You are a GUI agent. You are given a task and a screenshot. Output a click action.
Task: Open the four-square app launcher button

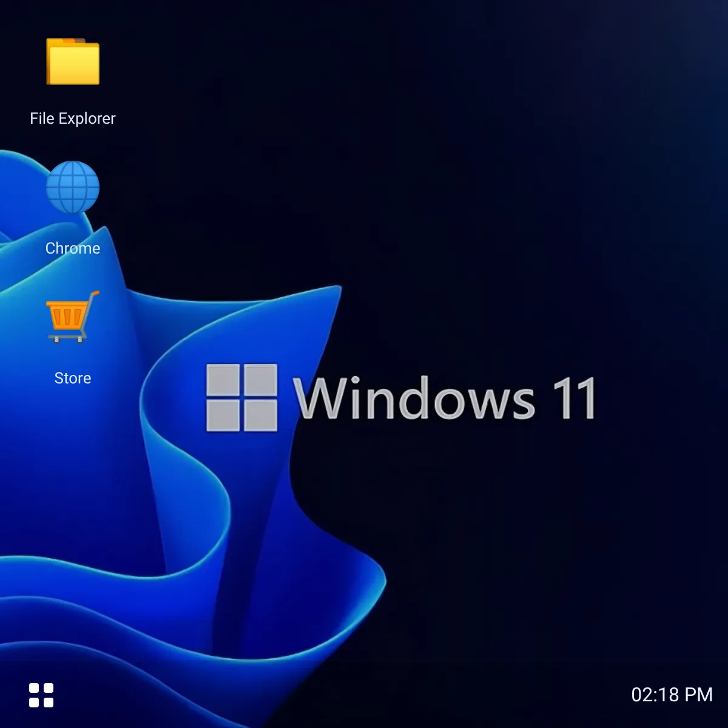[41, 695]
